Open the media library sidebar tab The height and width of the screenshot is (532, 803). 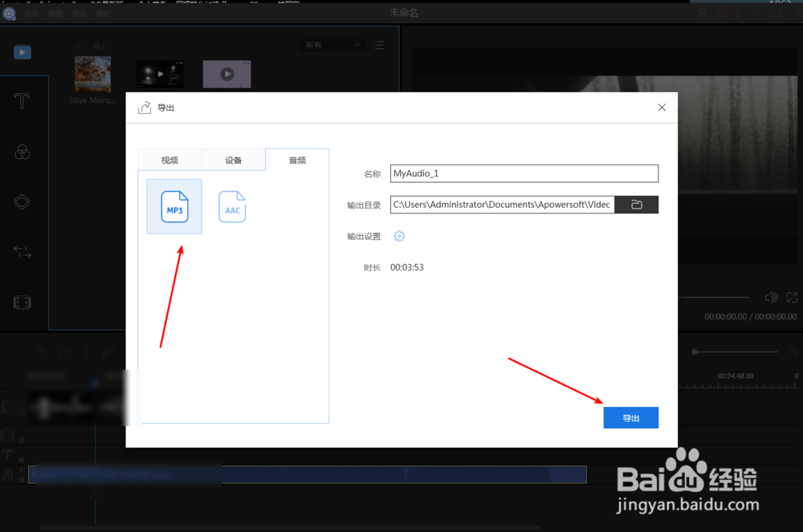pos(22,53)
